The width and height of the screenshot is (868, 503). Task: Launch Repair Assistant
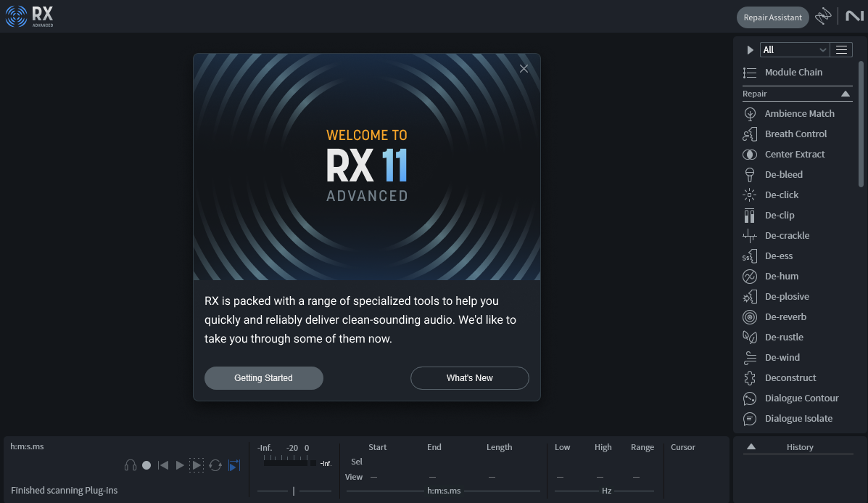pyautogui.click(x=773, y=17)
